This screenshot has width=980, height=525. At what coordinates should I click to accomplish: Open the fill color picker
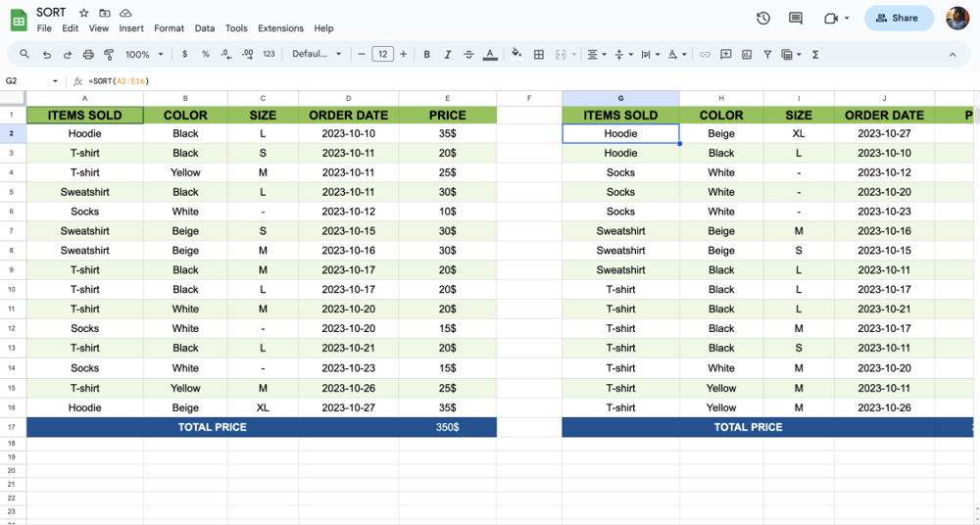(516, 55)
